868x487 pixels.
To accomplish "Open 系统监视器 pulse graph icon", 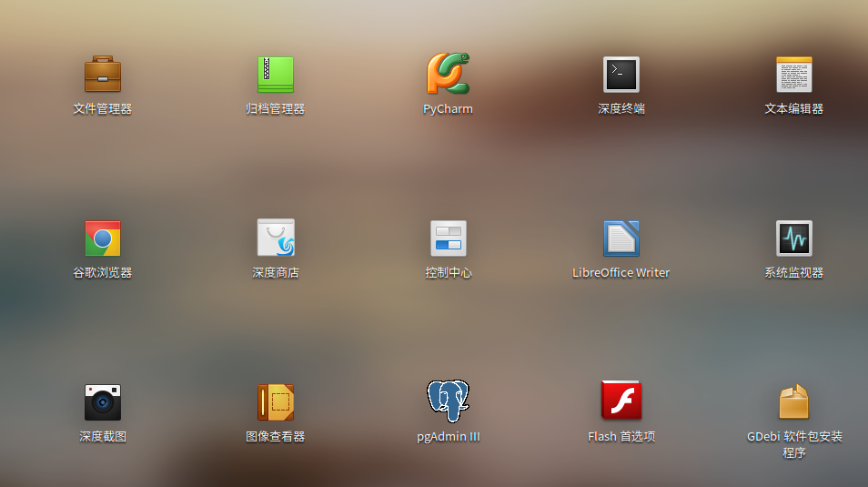I will 793,238.
